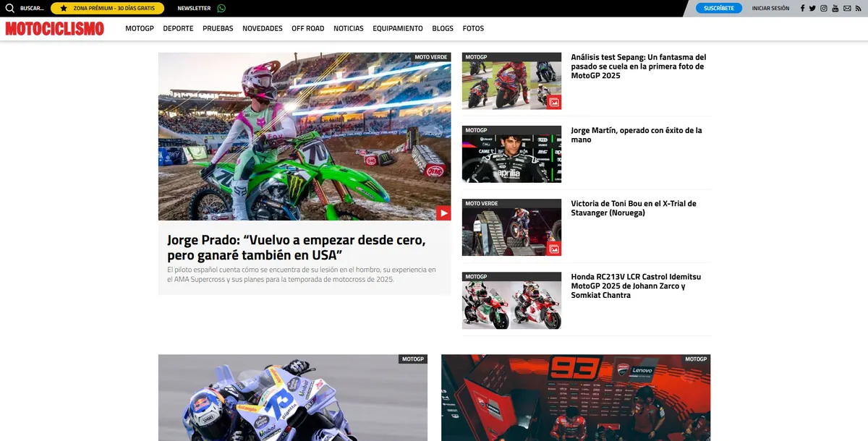Open gallery icon on Sepang test thumbnail
The image size is (868, 441).
coord(554,103)
